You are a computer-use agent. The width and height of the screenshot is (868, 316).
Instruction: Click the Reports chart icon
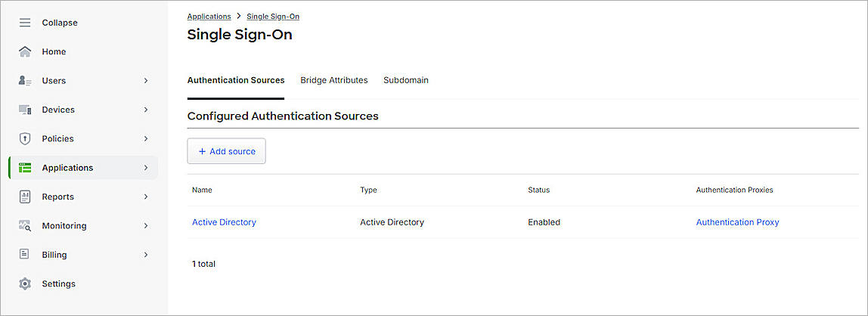tap(25, 197)
